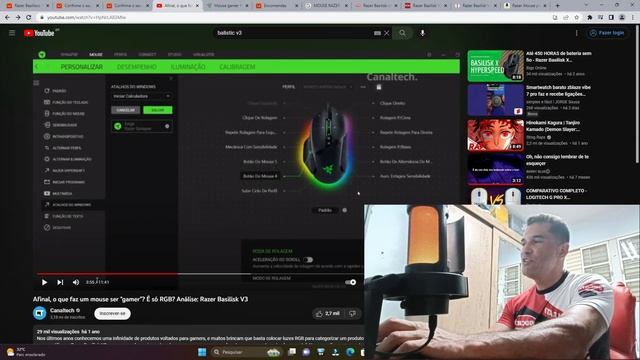Viewport: 640px width, 360px height.
Task: Open the Perfil dropdown above the mouse
Action: [327, 87]
